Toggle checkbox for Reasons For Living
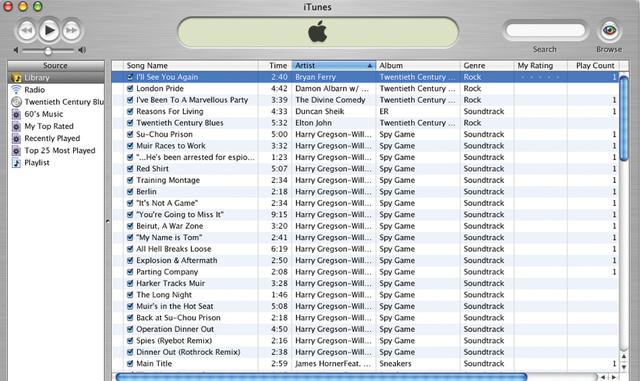640x381 pixels. (130, 111)
